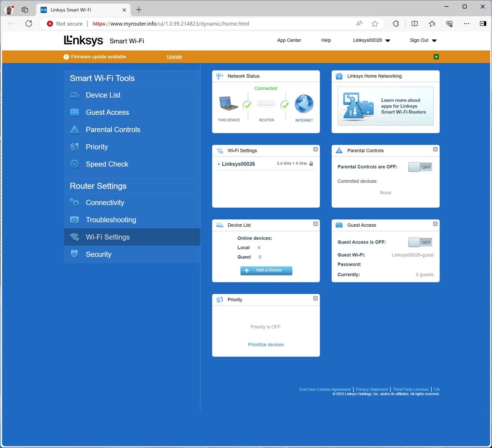Open a new browser tab
This screenshot has height=448, width=492.
(x=139, y=9)
